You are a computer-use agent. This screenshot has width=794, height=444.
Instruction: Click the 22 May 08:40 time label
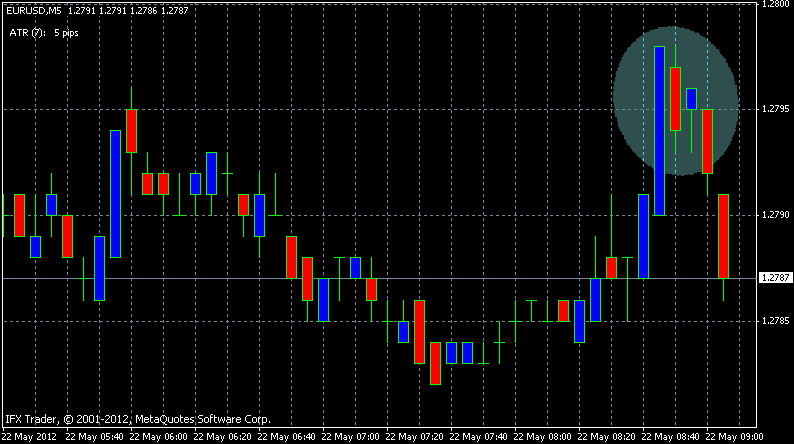click(670, 436)
